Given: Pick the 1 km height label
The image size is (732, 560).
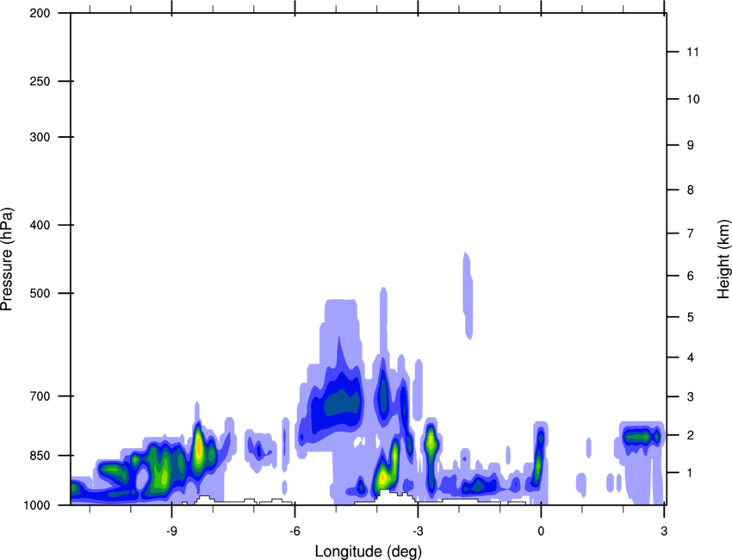Looking at the screenshot, I should [691, 473].
